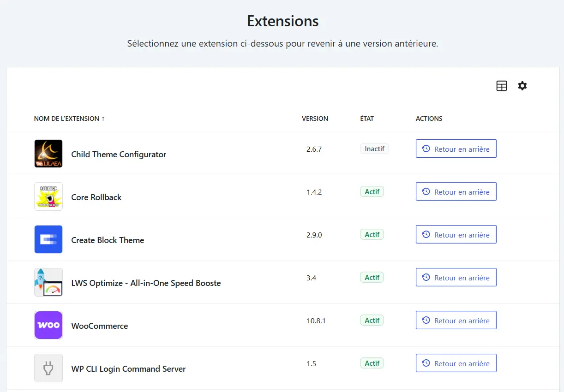The width and height of the screenshot is (564, 392).
Task: Click the Version column header
Action: coord(315,119)
